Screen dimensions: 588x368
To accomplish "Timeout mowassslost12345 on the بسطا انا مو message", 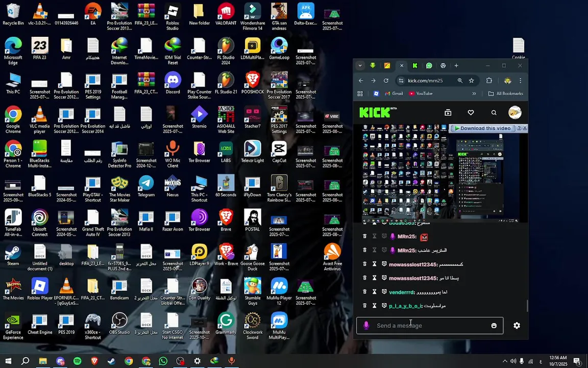I will coord(374,278).
